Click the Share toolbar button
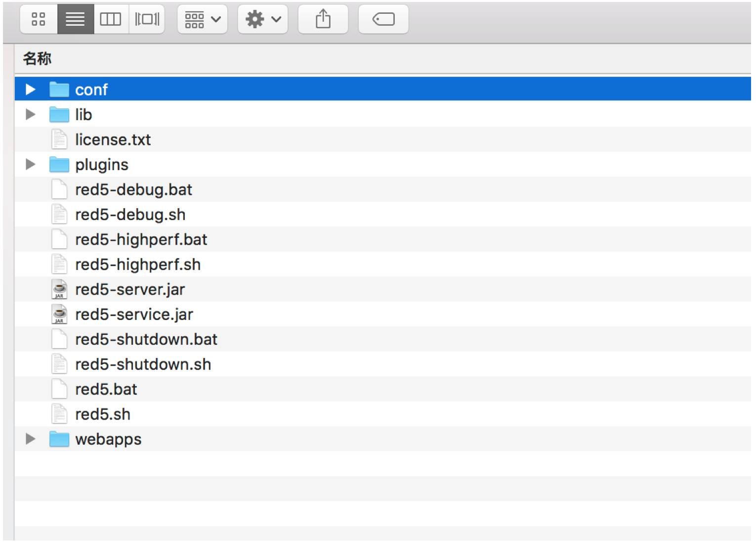 [x=323, y=19]
